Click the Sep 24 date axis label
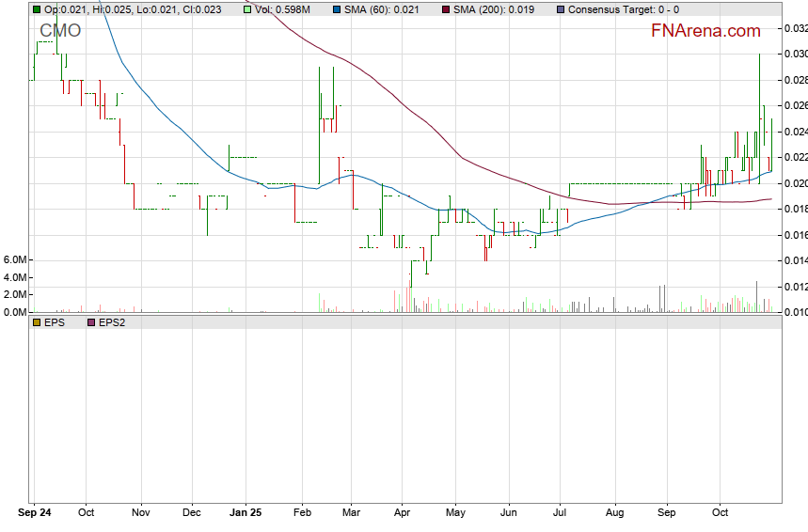808x532 pixels. 36,513
